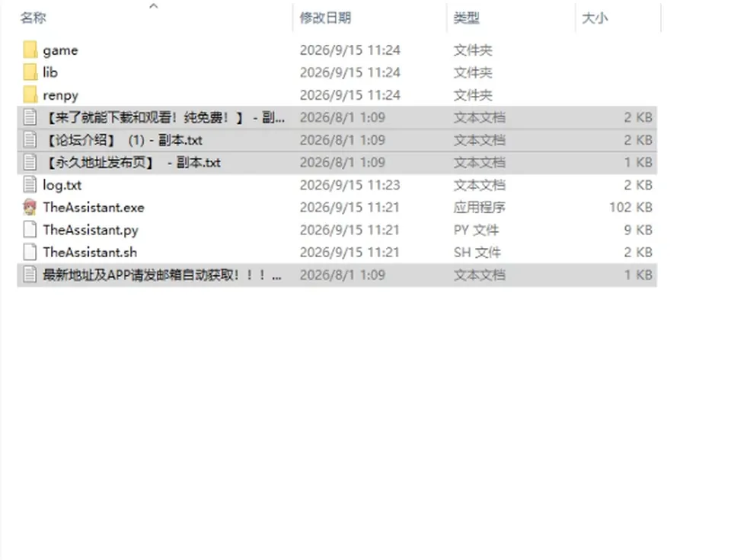Select the TheAssistant.sh file name
Viewport: 731px width, 560px height.
pyautogui.click(x=90, y=252)
